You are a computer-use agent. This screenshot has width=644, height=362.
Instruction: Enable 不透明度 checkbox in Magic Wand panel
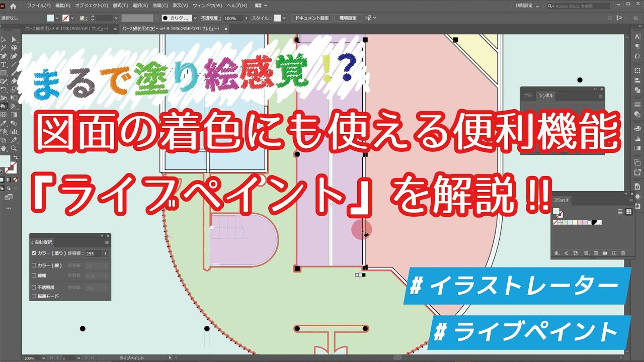34,288
